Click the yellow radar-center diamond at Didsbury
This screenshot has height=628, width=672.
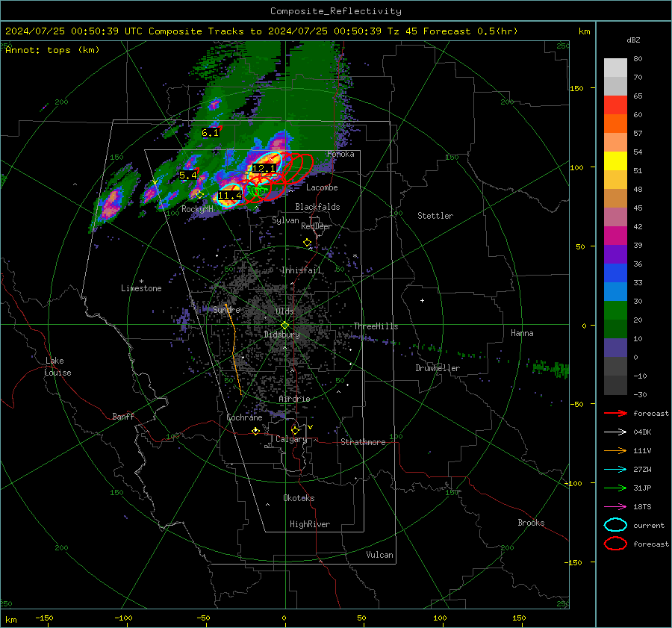(284, 326)
